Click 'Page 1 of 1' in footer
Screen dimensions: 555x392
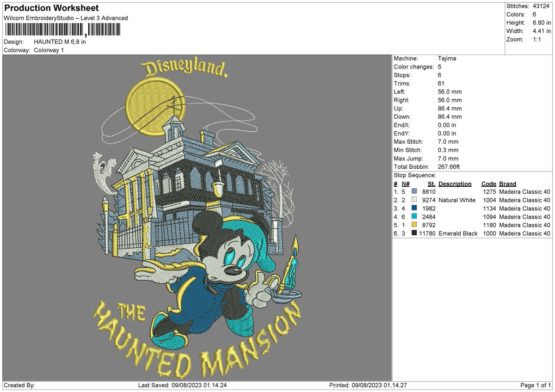tap(536, 385)
